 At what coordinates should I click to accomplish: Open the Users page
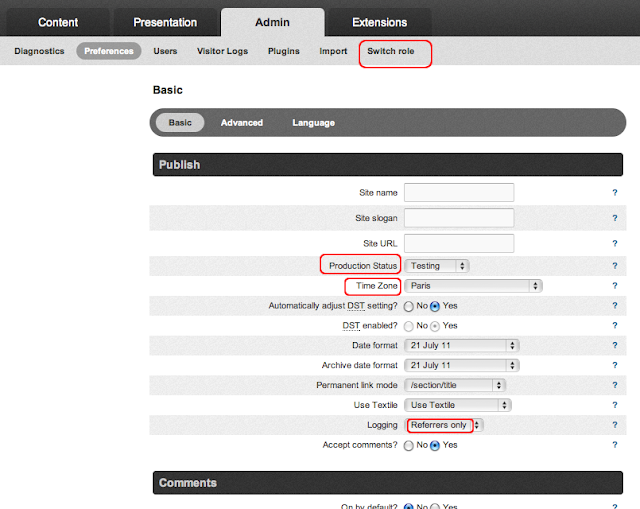click(165, 51)
